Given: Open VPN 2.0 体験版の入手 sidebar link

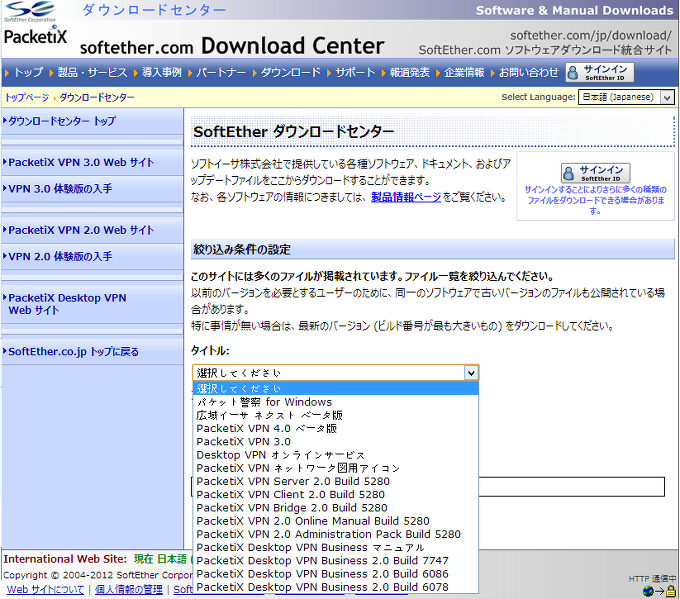Looking at the screenshot, I should [60, 256].
